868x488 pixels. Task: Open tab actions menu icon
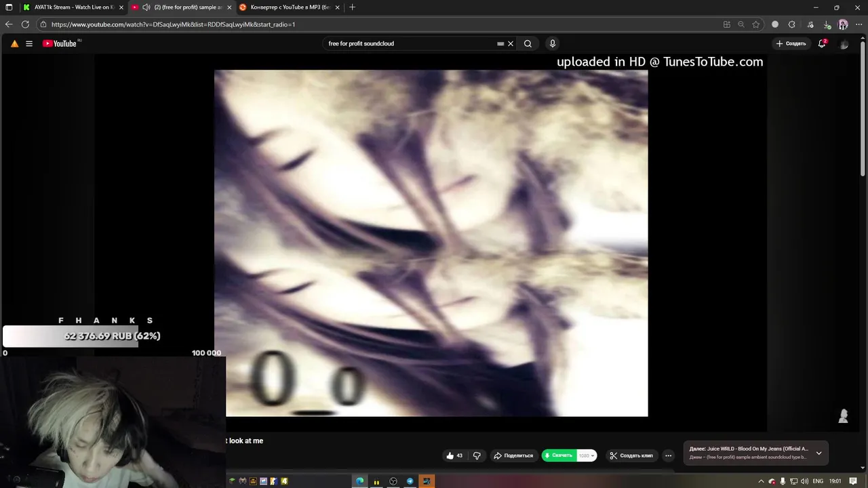click(x=9, y=7)
